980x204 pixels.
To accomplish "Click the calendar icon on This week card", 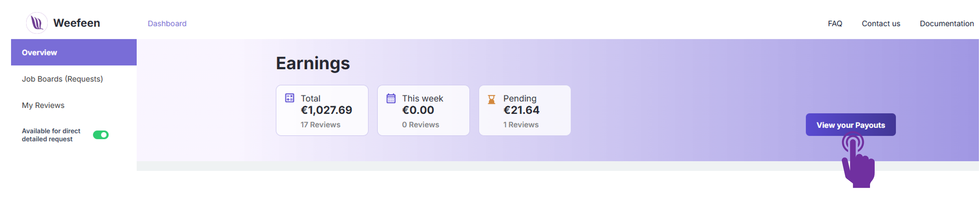I will [x=391, y=98].
